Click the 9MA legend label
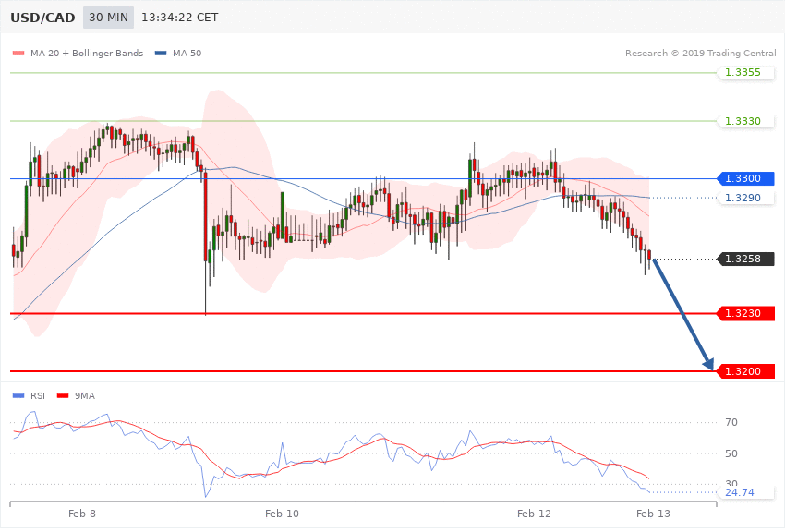 click(85, 396)
